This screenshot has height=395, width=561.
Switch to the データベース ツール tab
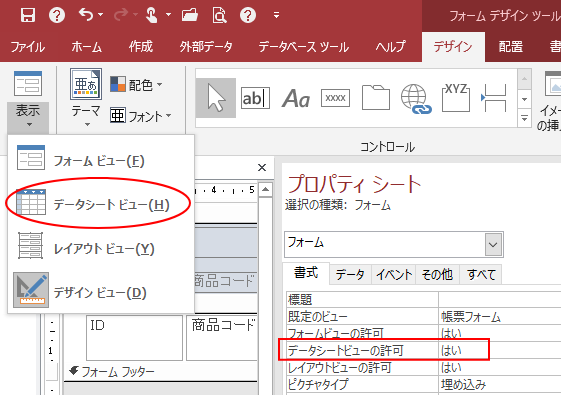click(x=303, y=47)
